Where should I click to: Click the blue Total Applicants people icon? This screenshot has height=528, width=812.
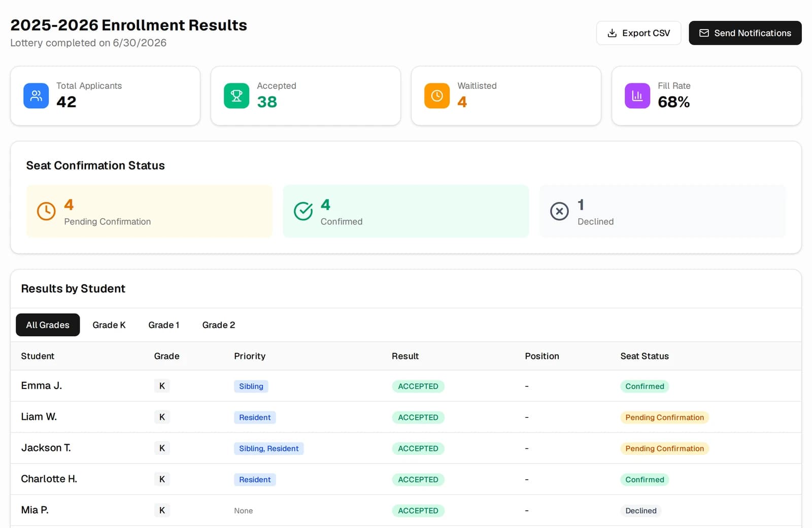36,96
